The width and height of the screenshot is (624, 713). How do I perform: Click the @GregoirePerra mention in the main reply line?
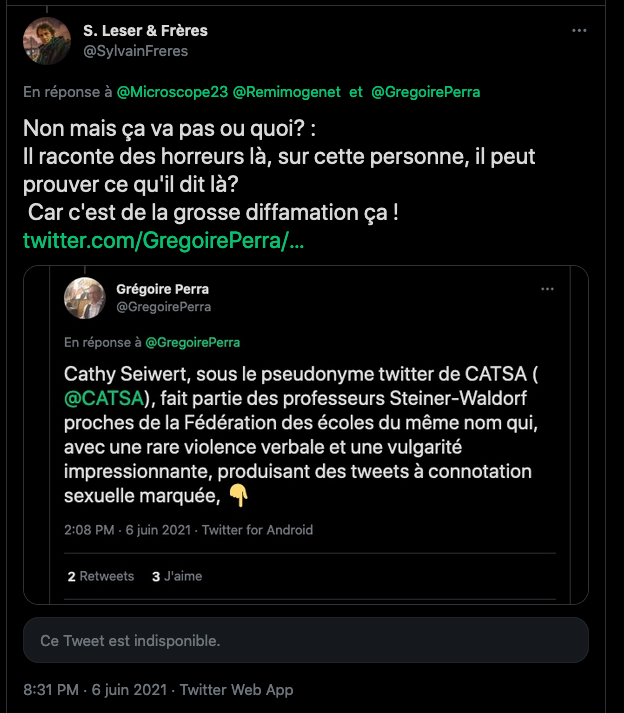(x=425, y=92)
